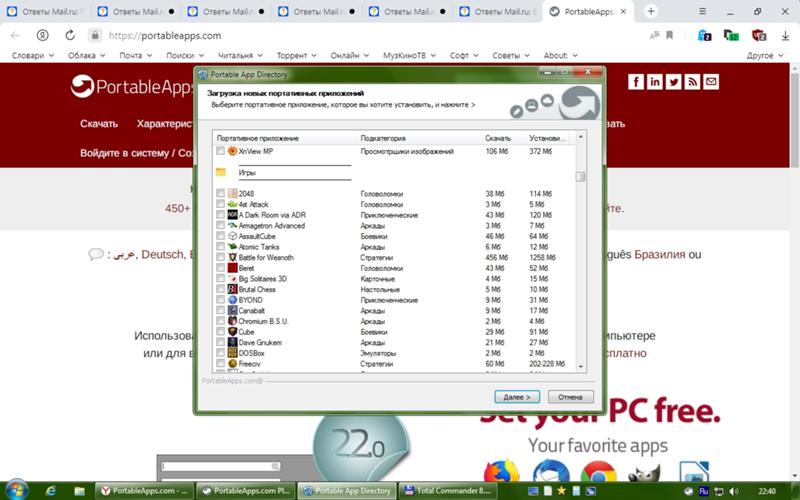This screenshot has height=500, width=800.
Task: Open PortableApps.com Pl... taskbar window
Action: (x=245, y=491)
